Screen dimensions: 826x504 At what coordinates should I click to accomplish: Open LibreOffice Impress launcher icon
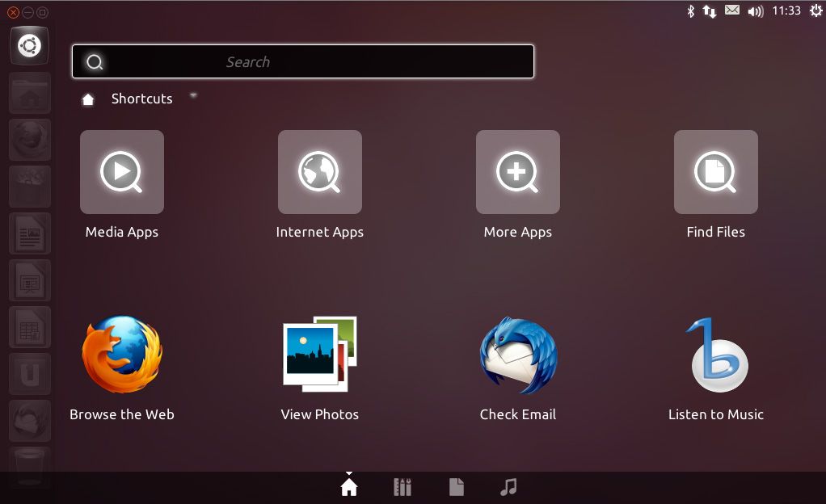point(29,280)
